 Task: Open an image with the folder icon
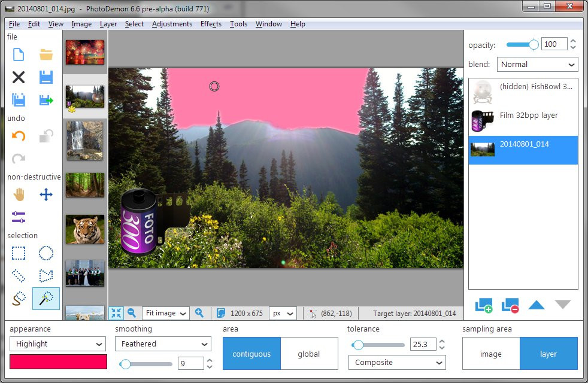(x=46, y=54)
